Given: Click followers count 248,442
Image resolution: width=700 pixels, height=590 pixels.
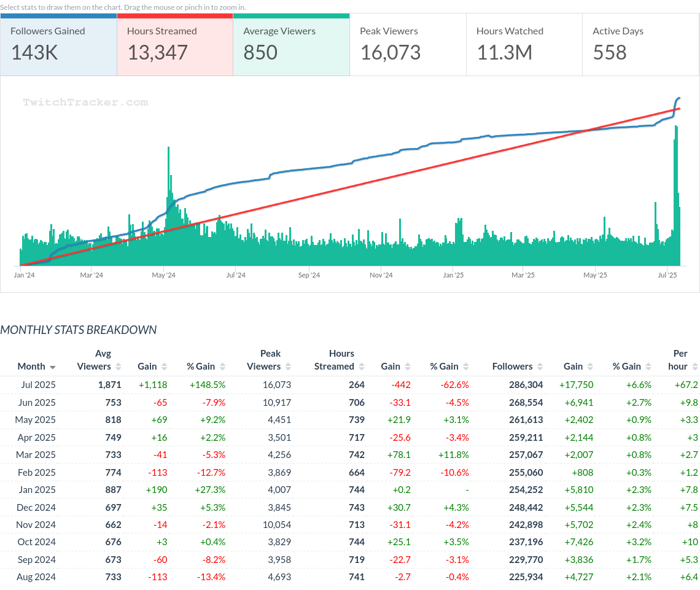Looking at the screenshot, I should click(x=526, y=508).
